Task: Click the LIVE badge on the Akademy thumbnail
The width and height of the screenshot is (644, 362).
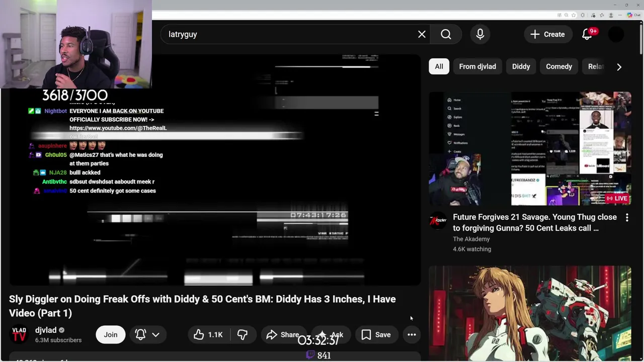Action: pyautogui.click(x=617, y=198)
